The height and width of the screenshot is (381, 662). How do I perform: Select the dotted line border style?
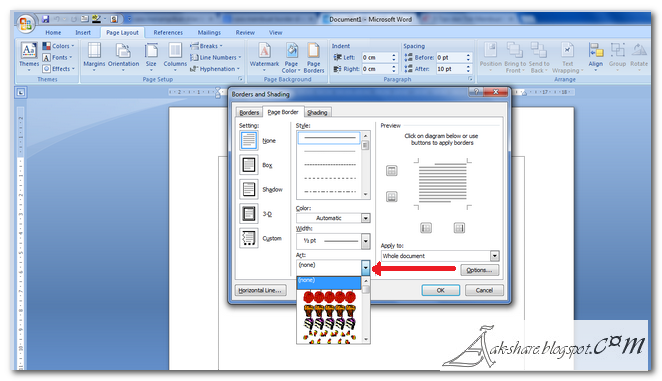[330, 164]
